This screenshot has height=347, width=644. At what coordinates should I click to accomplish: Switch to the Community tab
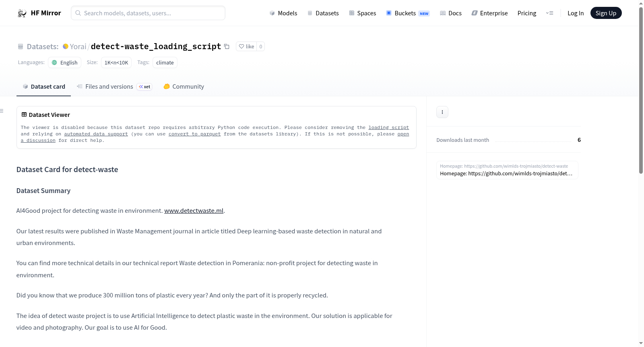pyautogui.click(x=184, y=87)
